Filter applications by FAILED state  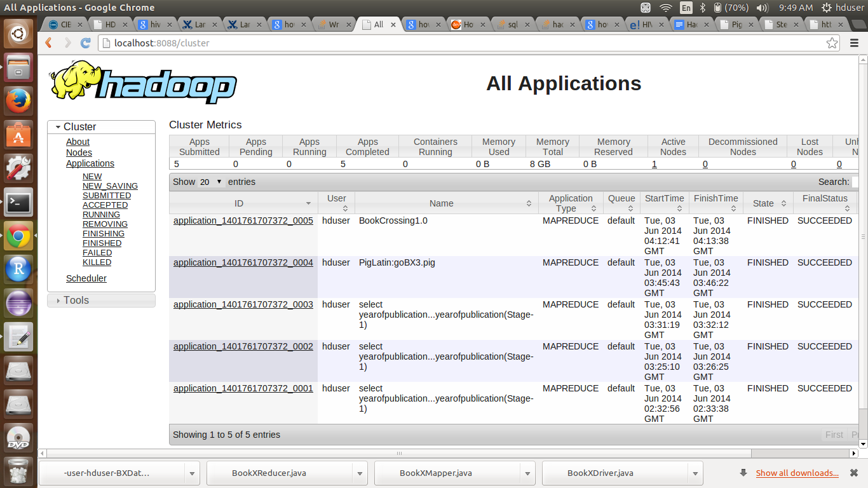[97, 253]
